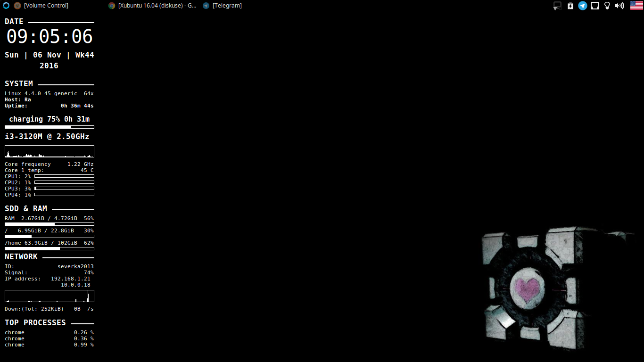
Task: Click the Host: Ra line
Action: (x=18, y=100)
